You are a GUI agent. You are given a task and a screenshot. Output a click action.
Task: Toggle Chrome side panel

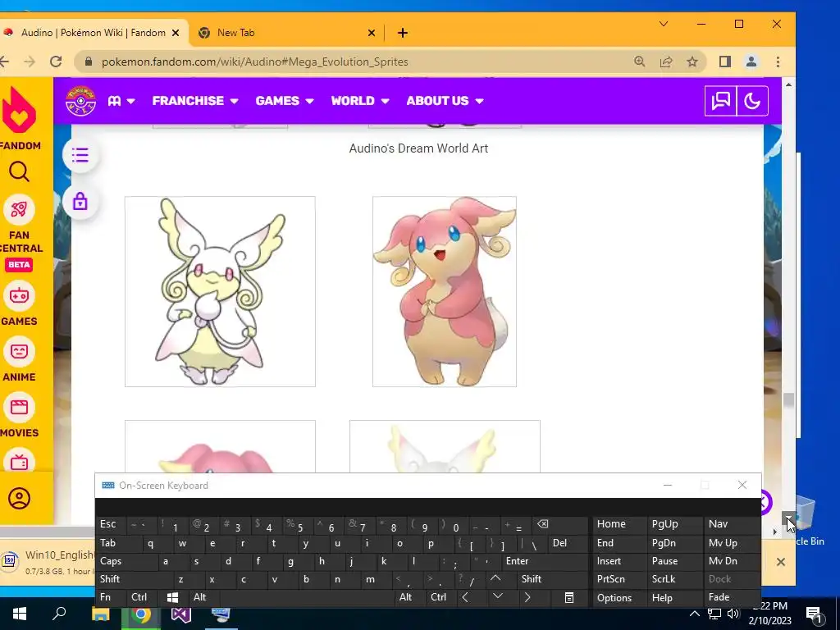click(725, 62)
